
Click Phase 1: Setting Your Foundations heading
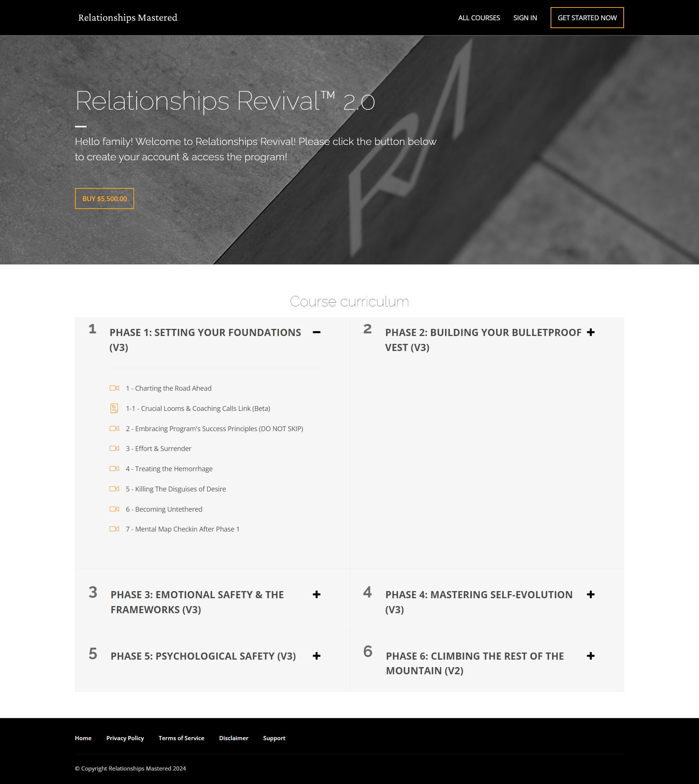(x=205, y=340)
